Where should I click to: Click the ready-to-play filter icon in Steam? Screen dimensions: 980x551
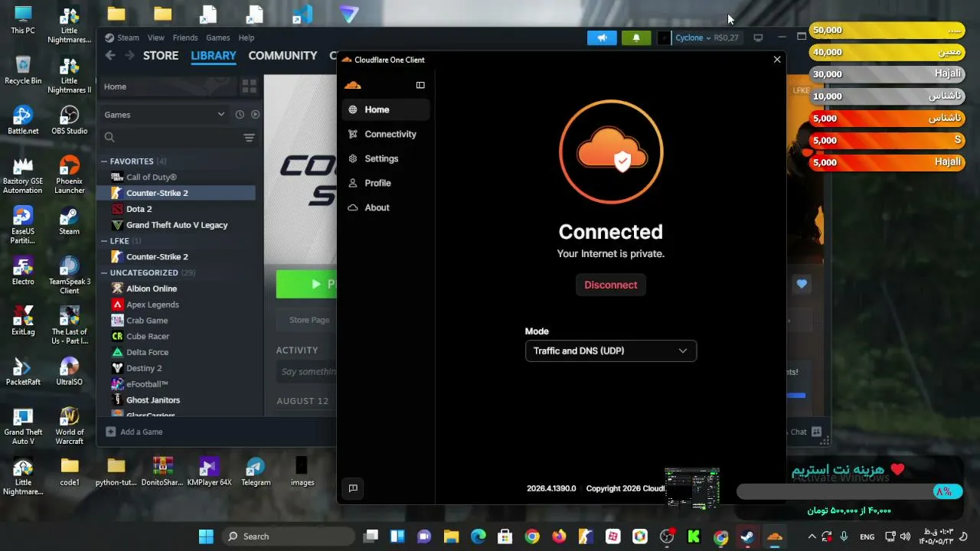point(256,115)
